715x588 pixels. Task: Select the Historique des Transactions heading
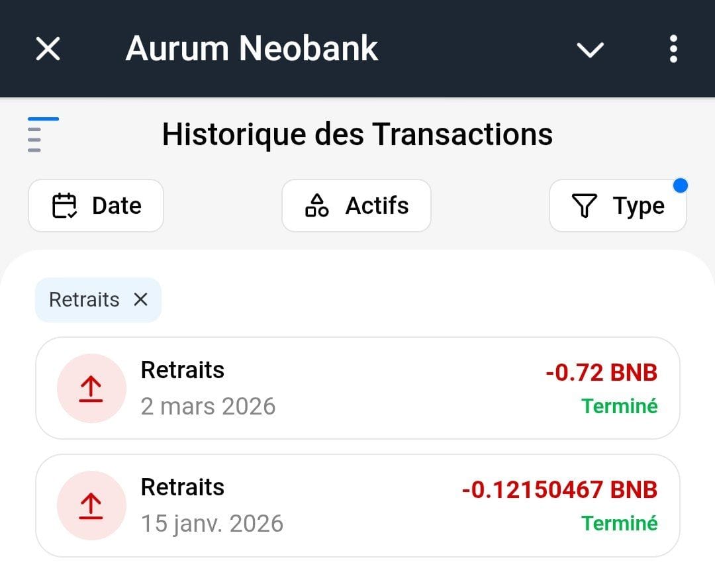pos(358,134)
